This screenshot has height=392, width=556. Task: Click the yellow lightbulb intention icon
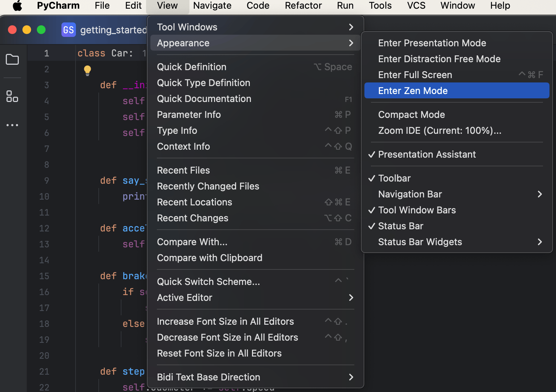(x=87, y=70)
